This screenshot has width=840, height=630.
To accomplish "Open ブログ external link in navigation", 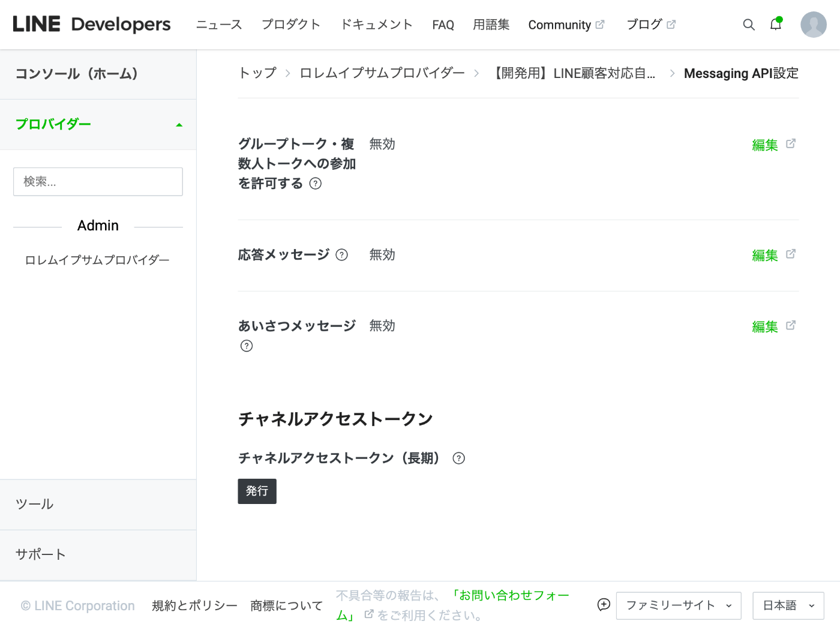I will (x=651, y=25).
